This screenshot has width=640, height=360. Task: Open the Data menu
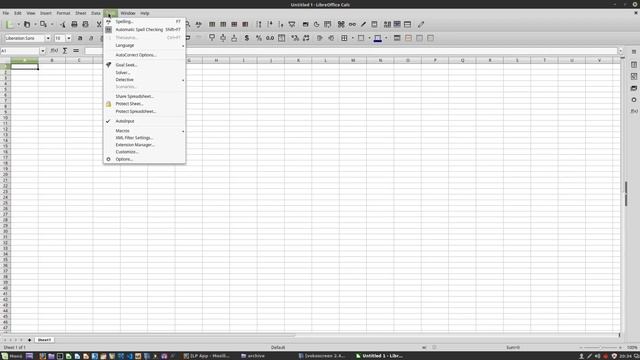click(96, 13)
